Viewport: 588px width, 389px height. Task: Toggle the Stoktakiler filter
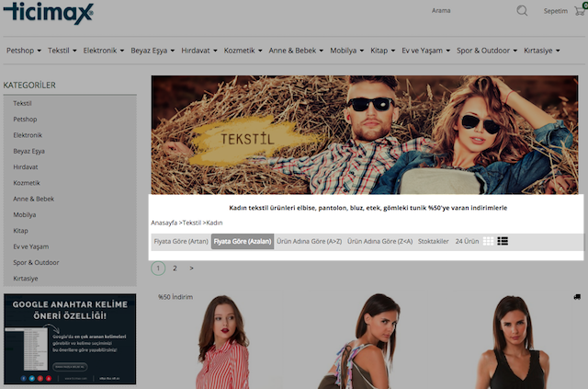tap(434, 241)
